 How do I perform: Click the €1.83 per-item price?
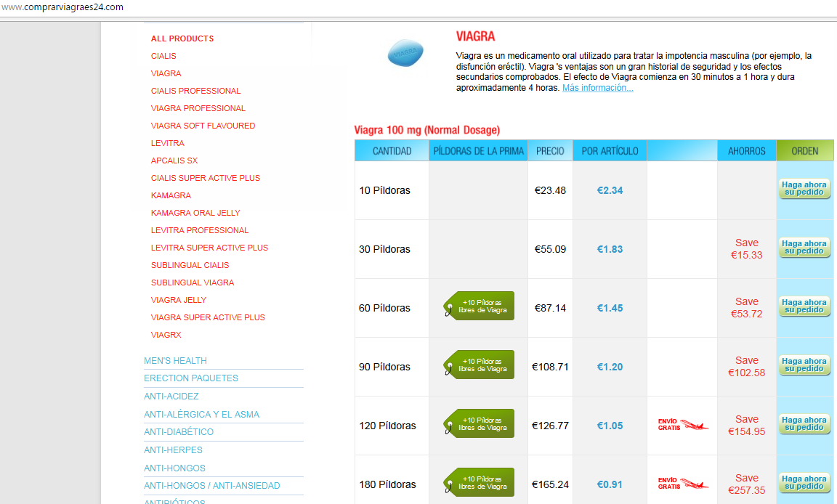click(x=610, y=249)
